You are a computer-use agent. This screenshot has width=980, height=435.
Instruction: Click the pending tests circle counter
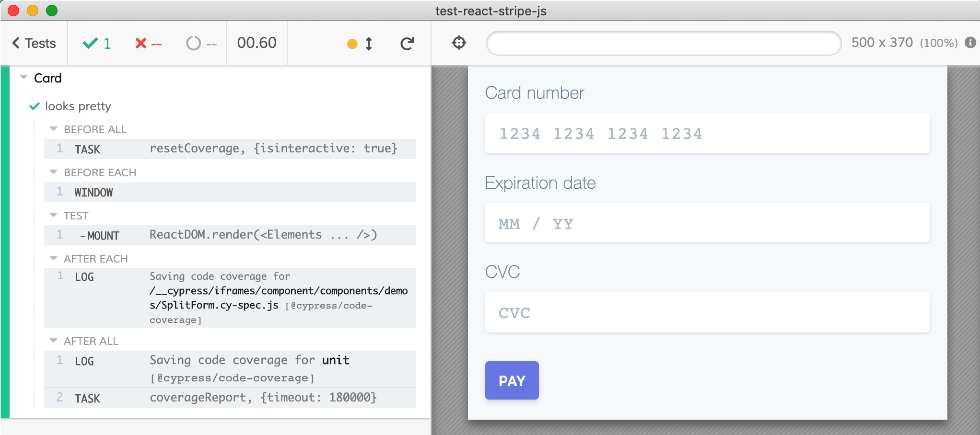(x=201, y=44)
